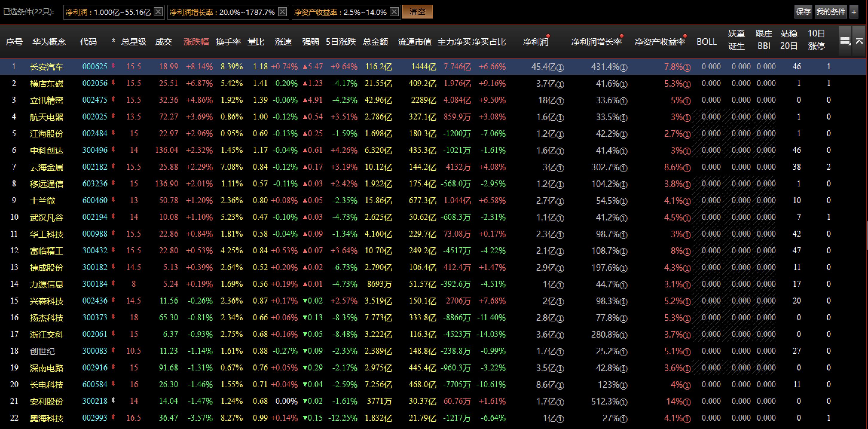
Task: Click the 清空 clear-all button
Action: tap(417, 12)
